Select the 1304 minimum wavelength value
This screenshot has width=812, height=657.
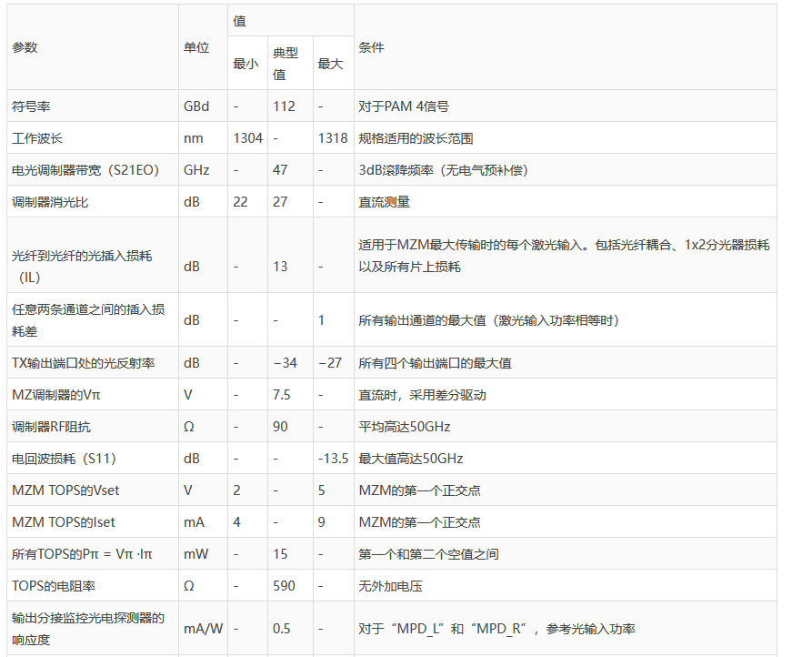(x=247, y=138)
